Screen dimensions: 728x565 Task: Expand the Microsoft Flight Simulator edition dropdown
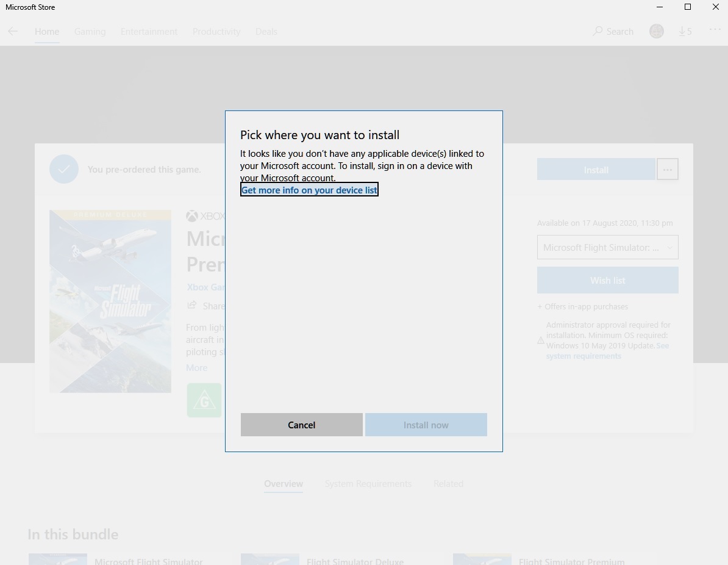click(607, 247)
